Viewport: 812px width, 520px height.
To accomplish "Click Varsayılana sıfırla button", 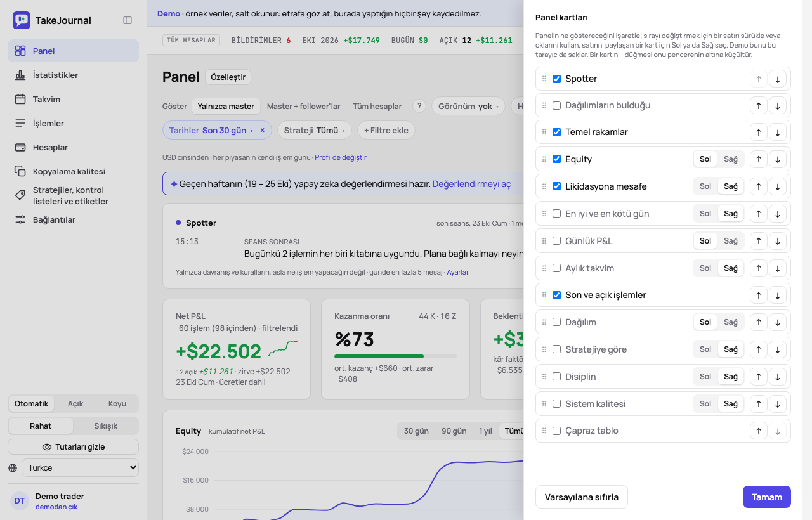I will point(582,497).
